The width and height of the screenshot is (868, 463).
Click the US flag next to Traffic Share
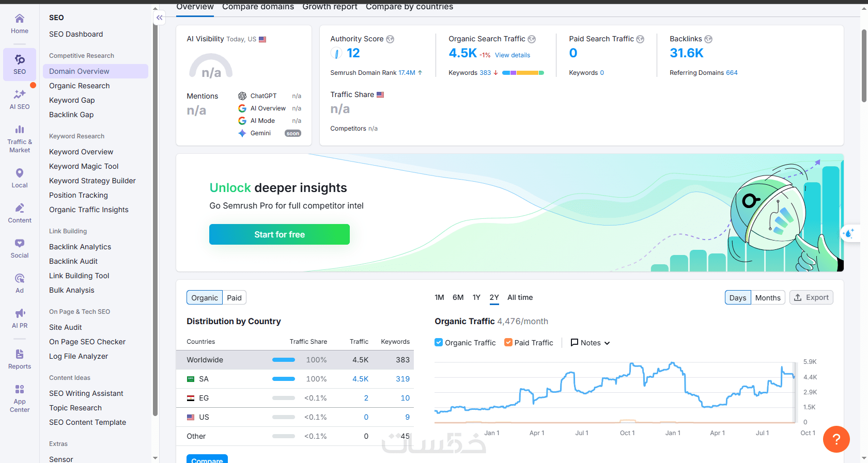pyautogui.click(x=380, y=95)
